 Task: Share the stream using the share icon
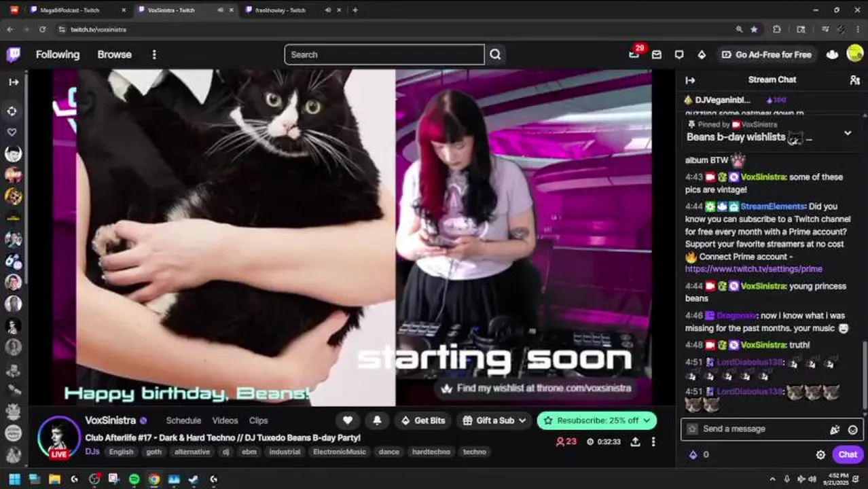click(x=635, y=441)
